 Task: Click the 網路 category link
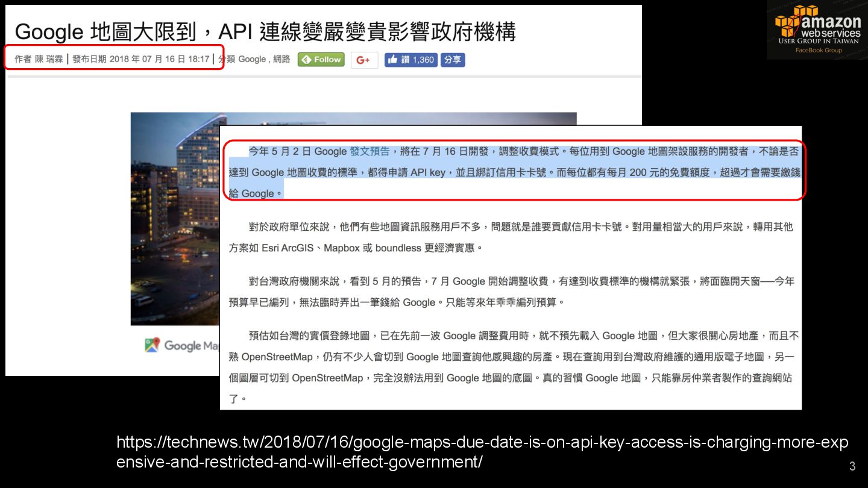281,59
